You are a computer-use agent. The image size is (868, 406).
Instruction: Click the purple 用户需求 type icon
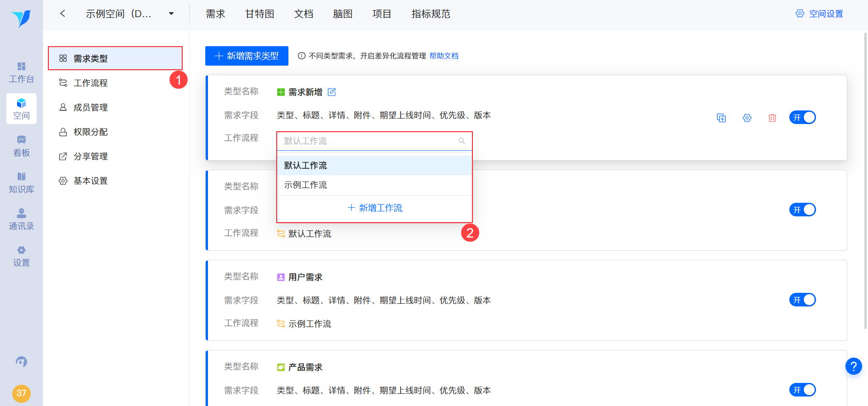pyautogui.click(x=281, y=277)
